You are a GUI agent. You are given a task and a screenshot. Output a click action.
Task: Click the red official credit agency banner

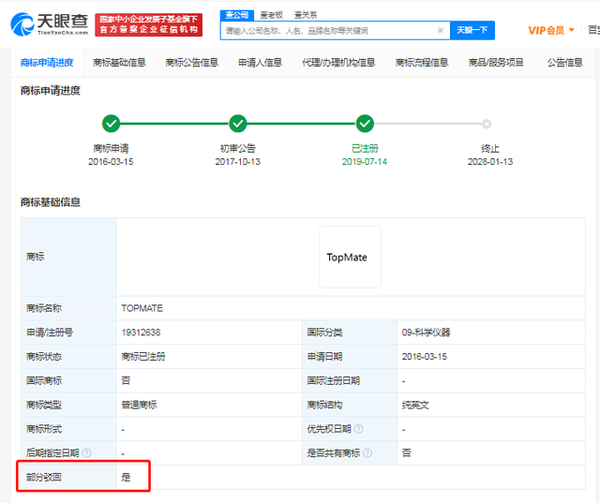tap(148, 25)
